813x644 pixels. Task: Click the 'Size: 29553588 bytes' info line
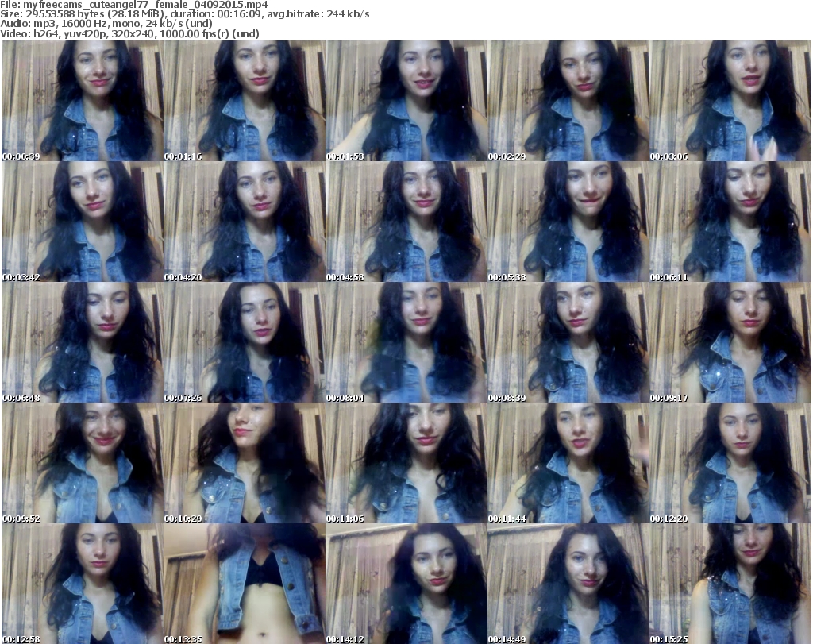[x=185, y=14]
